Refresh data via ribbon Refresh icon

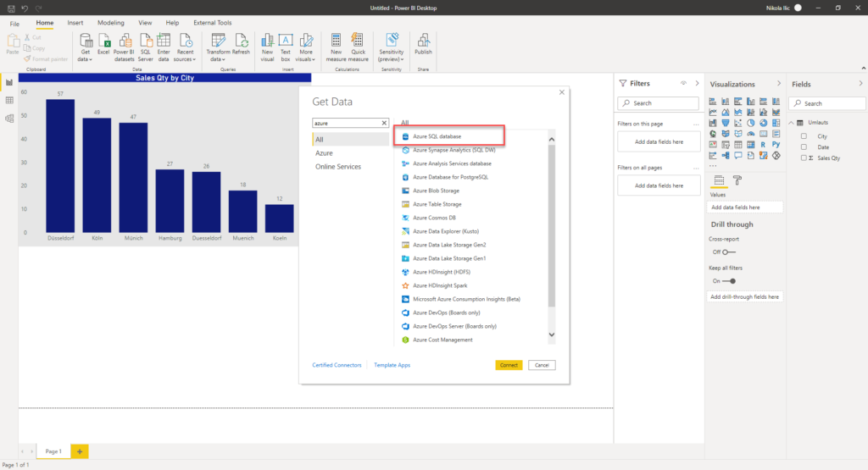(241, 44)
